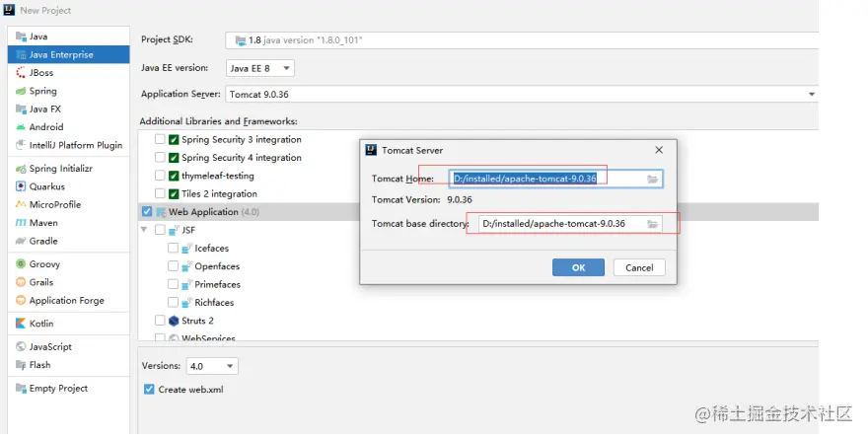Click the Struts 2 framework icon
This screenshot has width=868, height=439.
[x=174, y=321]
